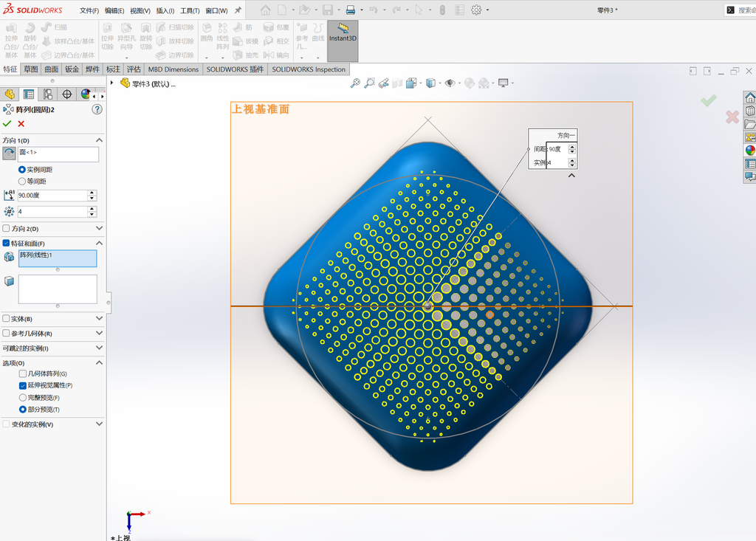756x541 pixels.
Task: Switch to the MBD Dimensions tab
Action: point(173,69)
